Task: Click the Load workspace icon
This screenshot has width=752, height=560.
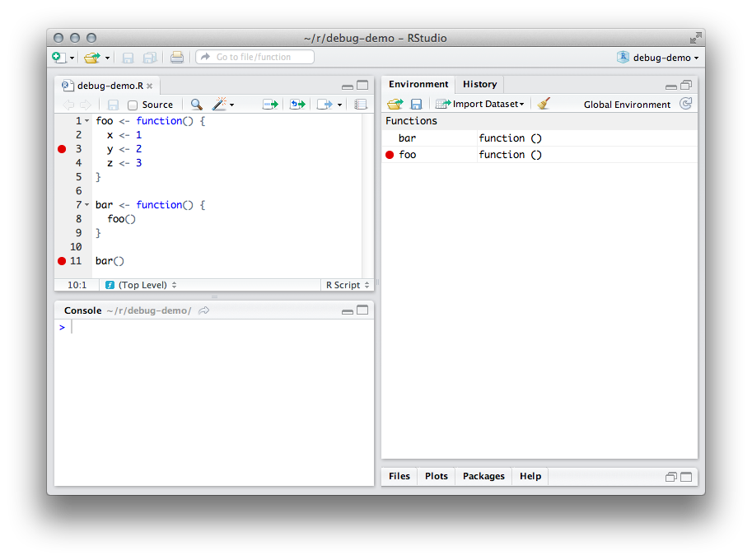Action: [x=395, y=104]
